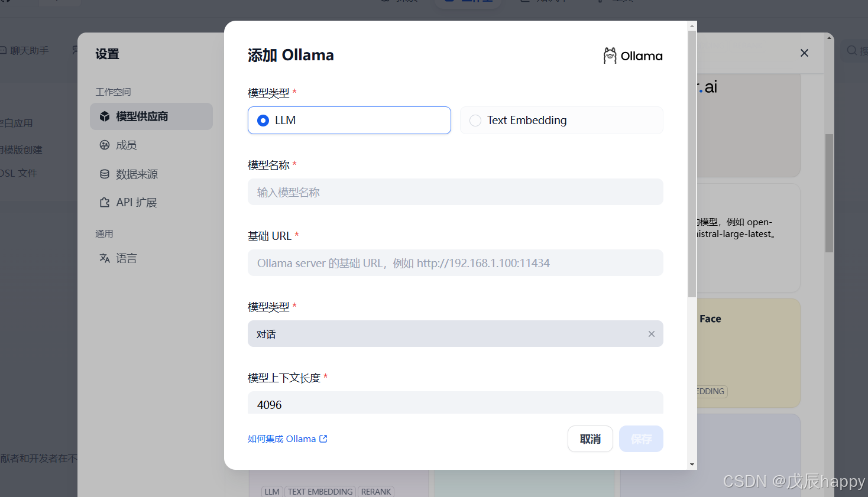
Task: Click the context length field showing 4096
Action: pyautogui.click(x=455, y=403)
